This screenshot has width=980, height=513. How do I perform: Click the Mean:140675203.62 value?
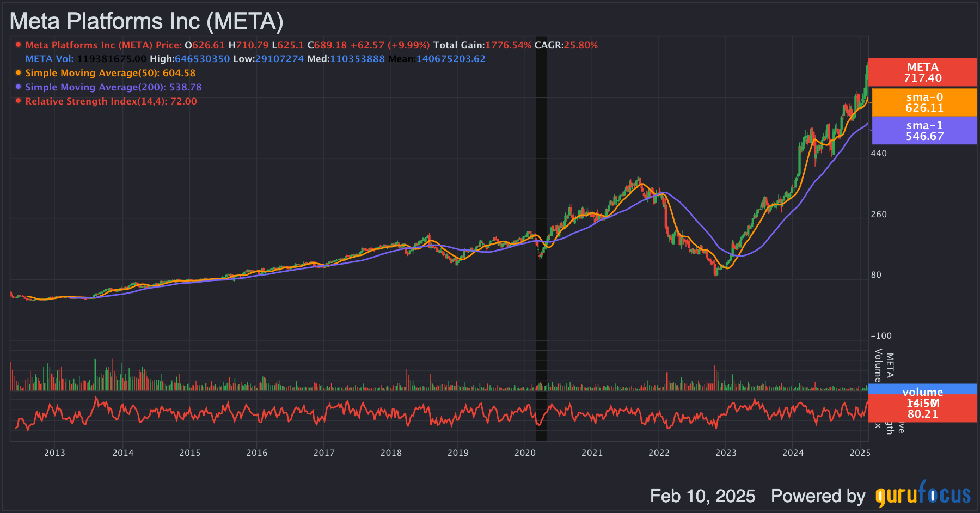pyautogui.click(x=437, y=59)
